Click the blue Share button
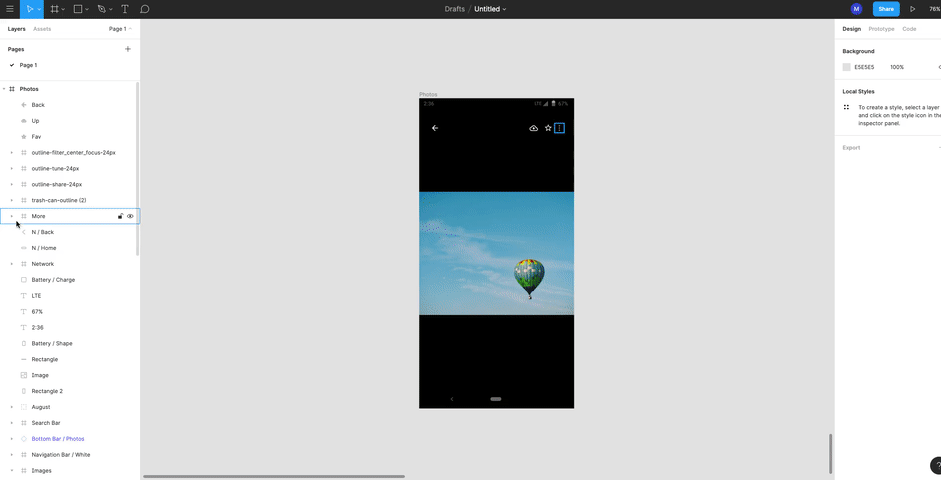The height and width of the screenshot is (480, 941). coord(886,9)
